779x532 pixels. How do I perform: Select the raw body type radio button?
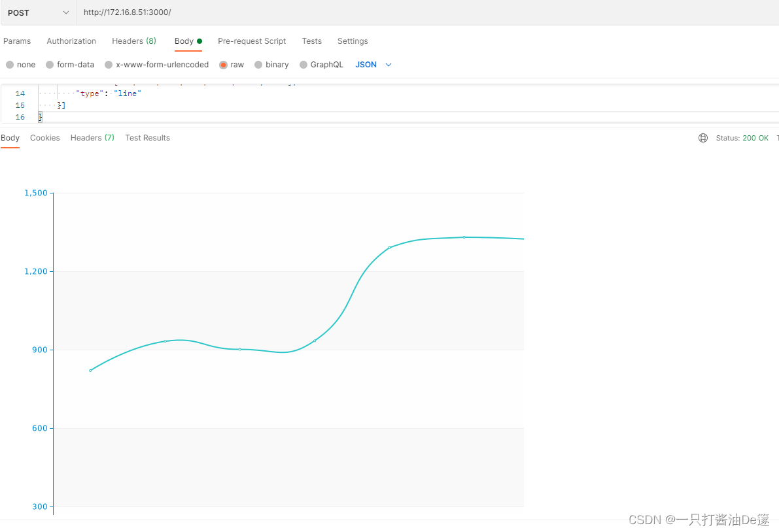[224, 64]
